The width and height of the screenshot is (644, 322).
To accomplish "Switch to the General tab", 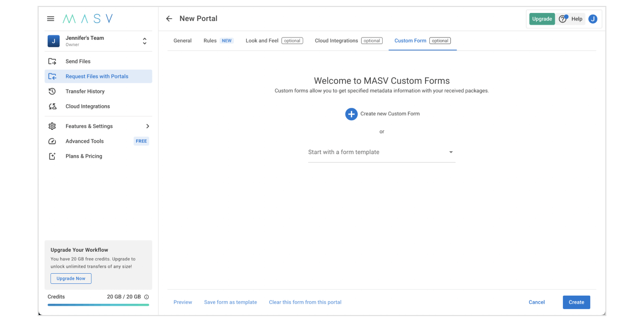I will pos(182,41).
